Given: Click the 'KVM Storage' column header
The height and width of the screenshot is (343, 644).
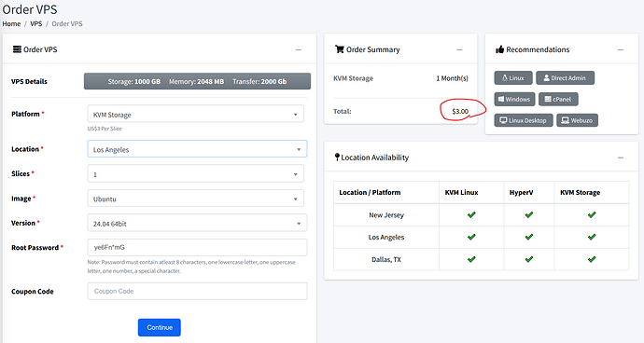Looking at the screenshot, I should (580, 192).
